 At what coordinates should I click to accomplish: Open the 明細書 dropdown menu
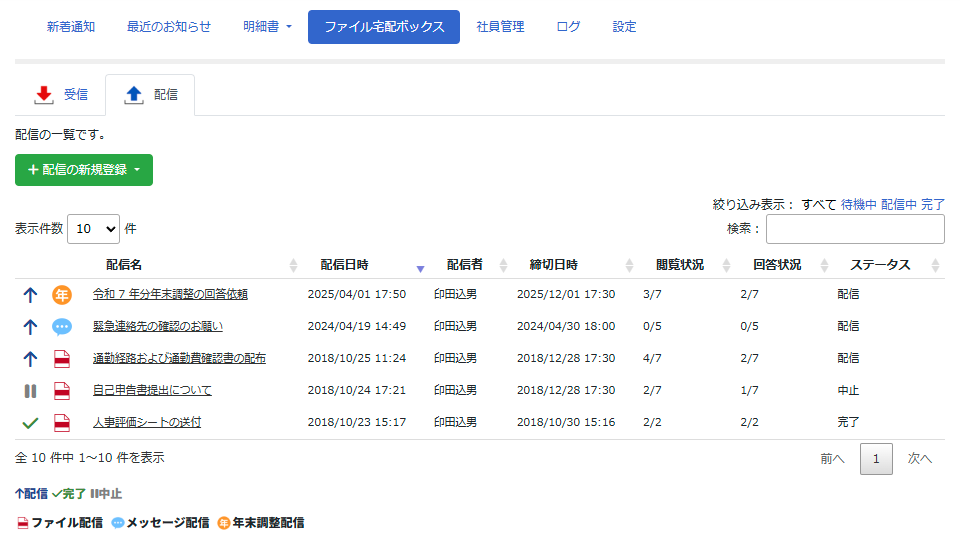(x=267, y=27)
